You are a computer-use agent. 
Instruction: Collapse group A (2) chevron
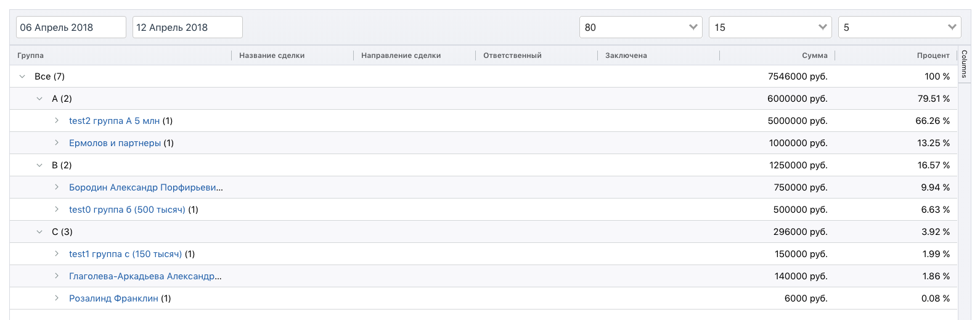tap(39, 99)
